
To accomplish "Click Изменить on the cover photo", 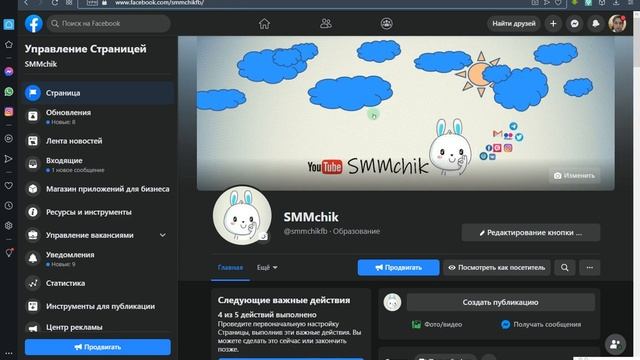I will [574, 176].
